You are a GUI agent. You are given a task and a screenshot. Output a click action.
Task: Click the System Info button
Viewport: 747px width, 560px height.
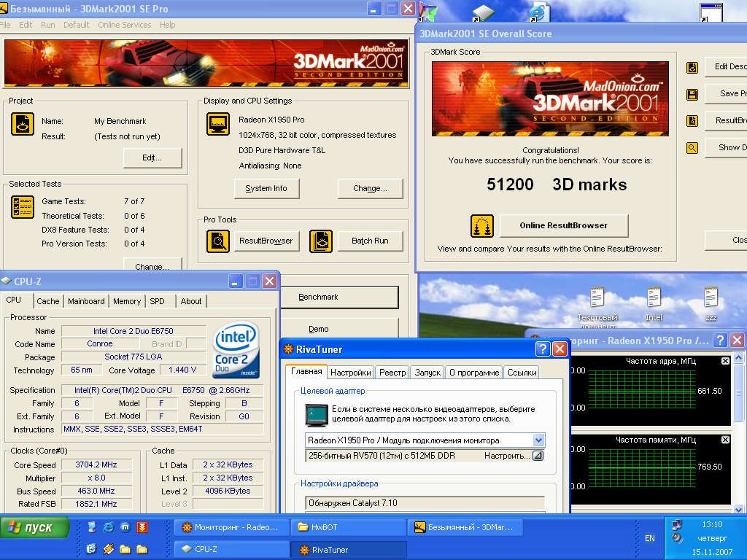[x=266, y=188]
